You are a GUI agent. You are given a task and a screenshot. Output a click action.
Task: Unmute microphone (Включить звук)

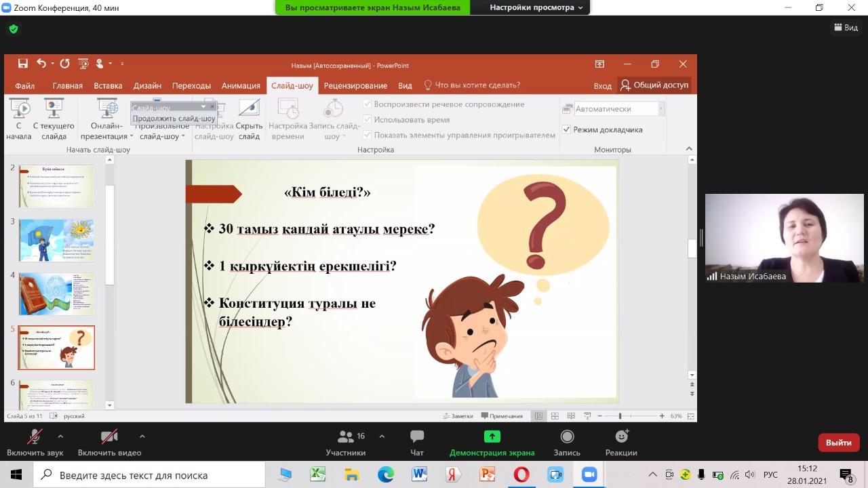(35, 437)
